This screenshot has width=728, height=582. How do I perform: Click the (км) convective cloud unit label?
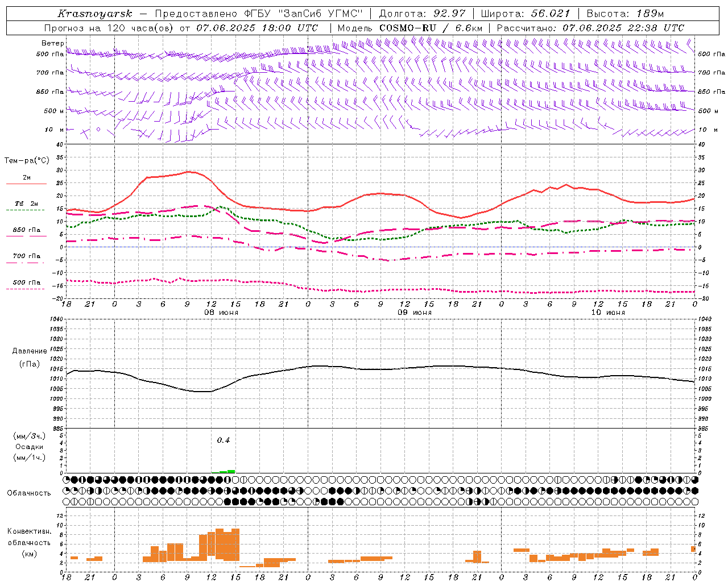tap(30, 554)
